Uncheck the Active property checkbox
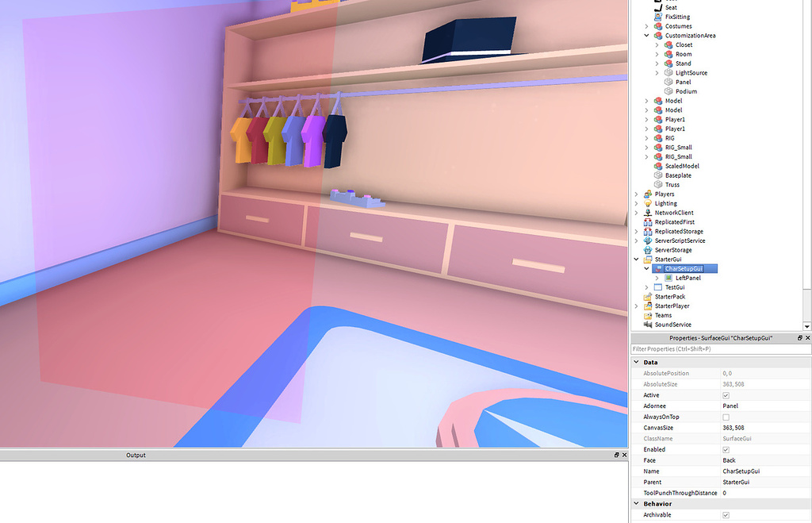The height and width of the screenshot is (523, 812). tap(726, 395)
